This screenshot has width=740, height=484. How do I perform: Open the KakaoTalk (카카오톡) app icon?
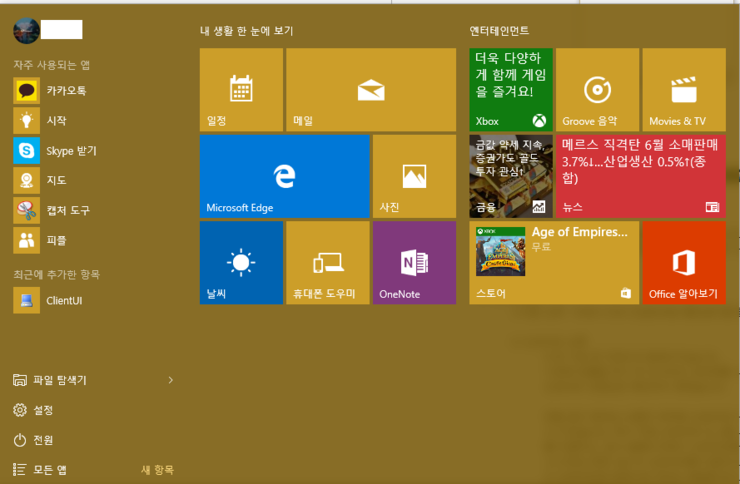coord(26,91)
